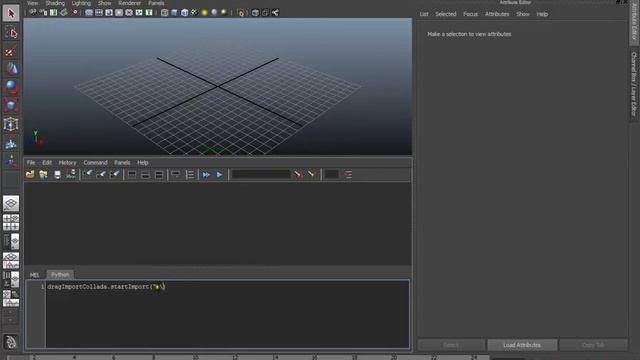
Task: Open Attribute Editor Attributes menu
Action: 497,14
